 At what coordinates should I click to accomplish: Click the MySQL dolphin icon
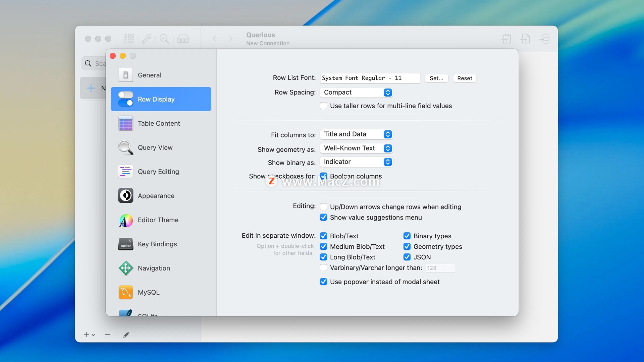click(125, 292)
